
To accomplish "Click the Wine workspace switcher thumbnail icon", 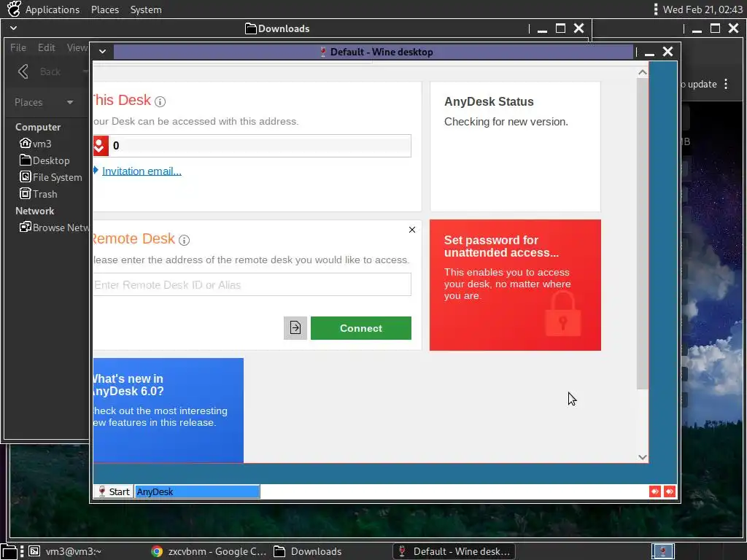I will [x=662, y=551].
